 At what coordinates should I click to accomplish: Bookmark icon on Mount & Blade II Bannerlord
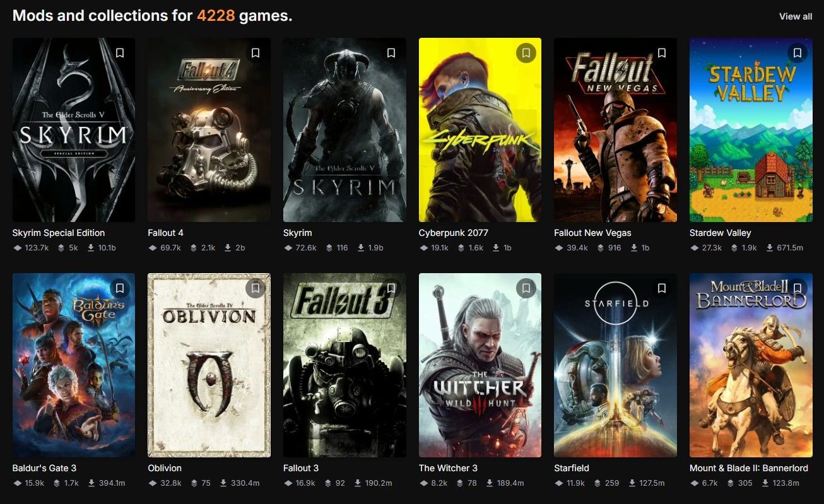pos(798,288)
